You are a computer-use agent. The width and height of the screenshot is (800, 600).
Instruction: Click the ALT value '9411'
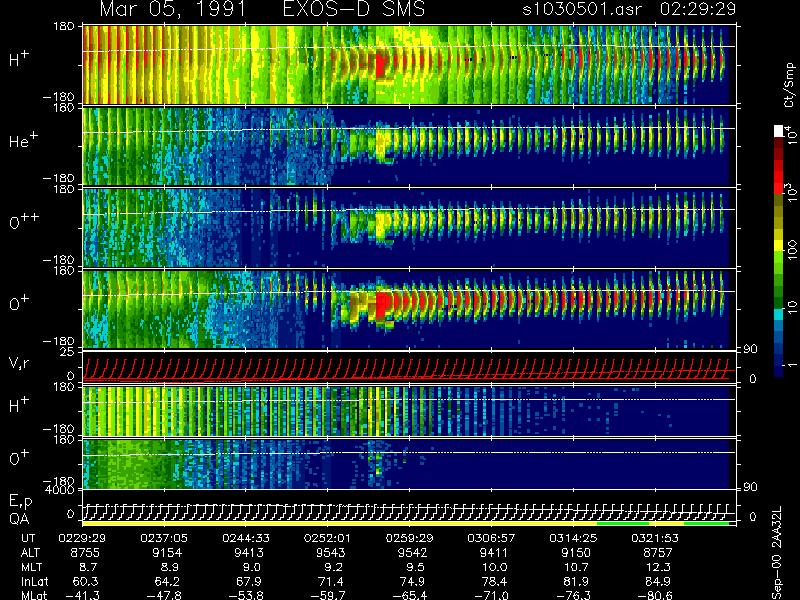[x=494, y=553]
